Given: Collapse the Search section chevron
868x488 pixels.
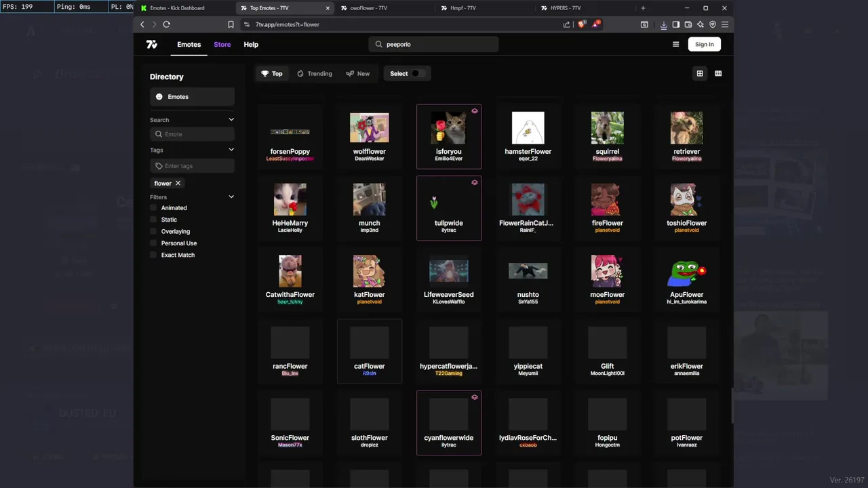Looking at the screenshot, I should [231, 120].
